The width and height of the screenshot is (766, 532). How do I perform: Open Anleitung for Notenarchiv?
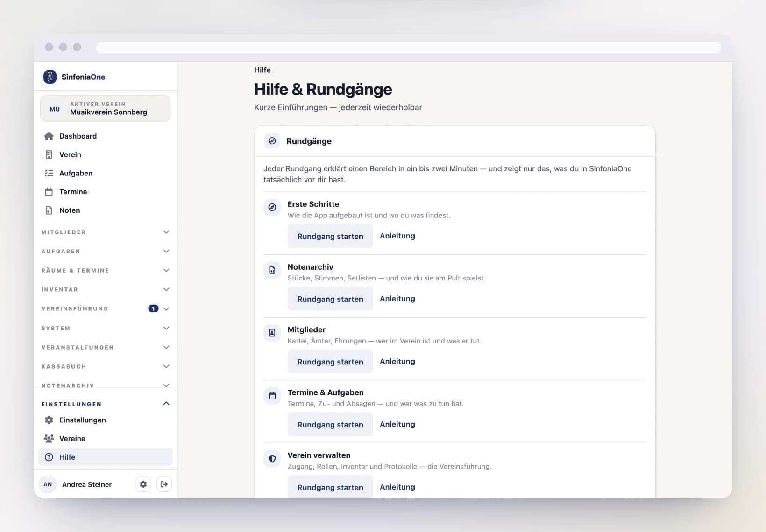(x=397, y=299)
